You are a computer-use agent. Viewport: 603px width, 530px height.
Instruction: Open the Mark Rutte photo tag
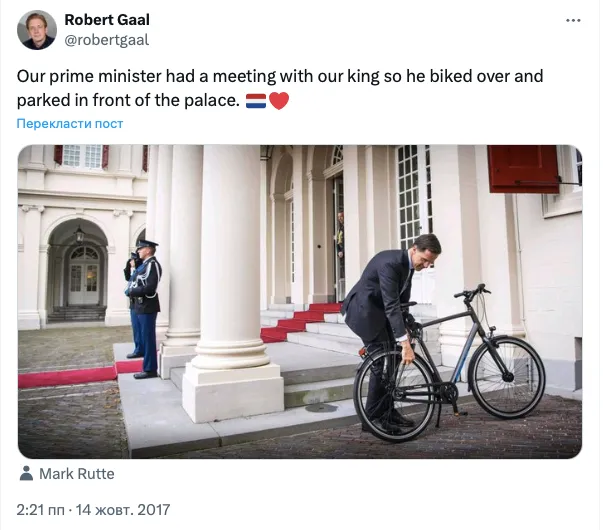(x=77, y=474)
